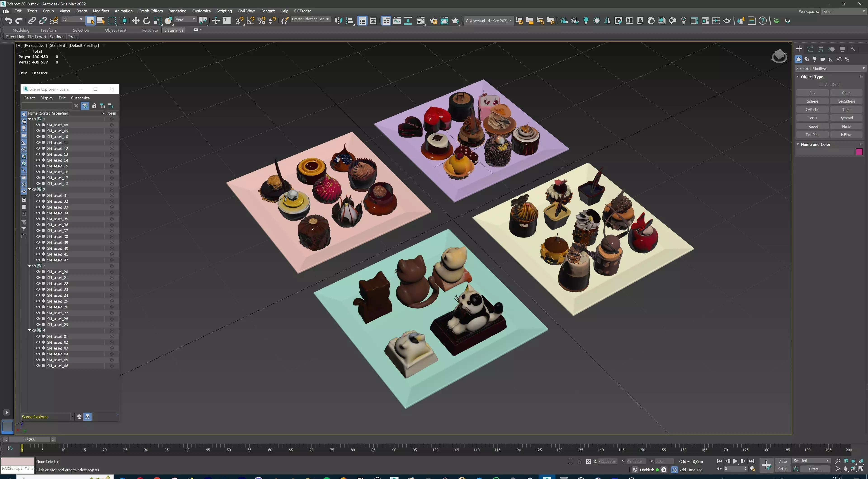
Task: Click the Undo arrow icon
Action: pos(8,21)
